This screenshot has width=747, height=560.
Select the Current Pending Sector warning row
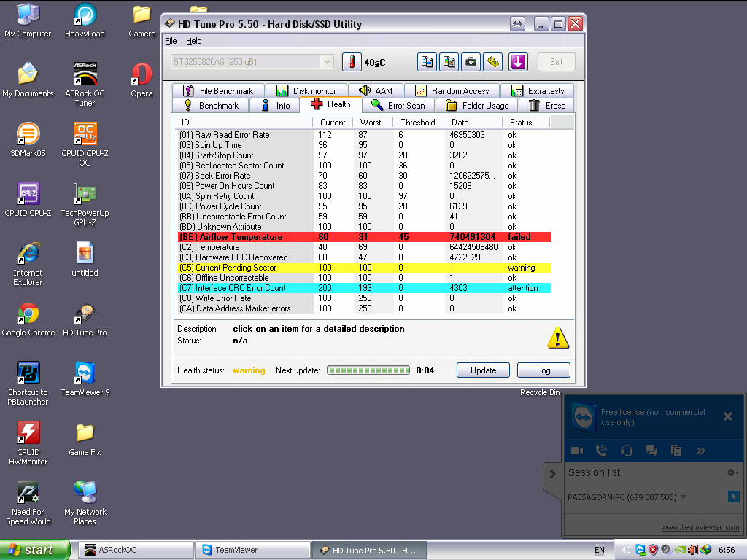pyautogui.click(x=365, y=268)
